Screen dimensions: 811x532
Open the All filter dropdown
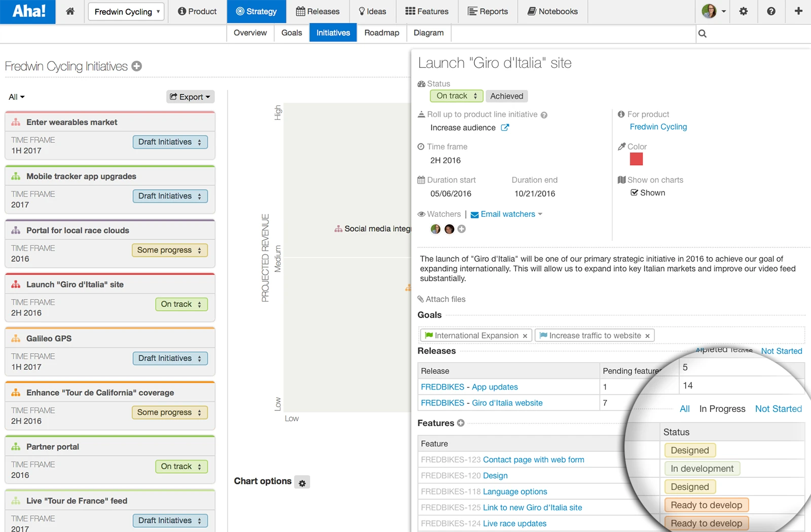pyautogui.click(x=17, y=97)
